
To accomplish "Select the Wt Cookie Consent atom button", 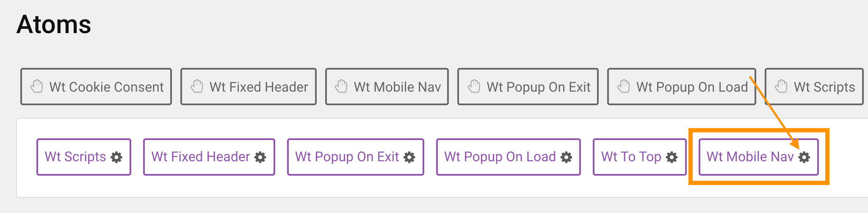I will point(106,87).
